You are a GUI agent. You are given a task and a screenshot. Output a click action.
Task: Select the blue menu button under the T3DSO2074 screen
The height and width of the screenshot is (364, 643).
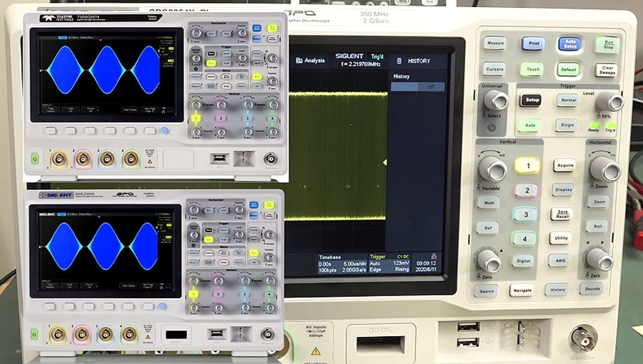164,130
